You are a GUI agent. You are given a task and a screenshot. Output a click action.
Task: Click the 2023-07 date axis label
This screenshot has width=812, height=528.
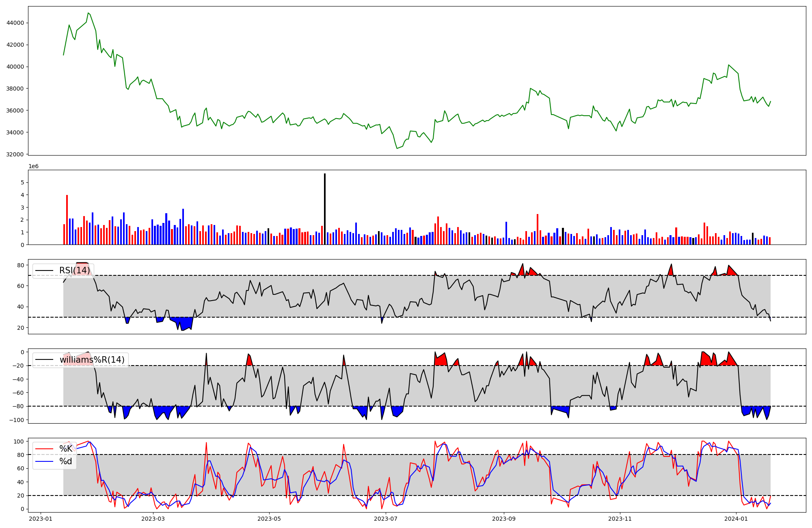tap(385, 518)
